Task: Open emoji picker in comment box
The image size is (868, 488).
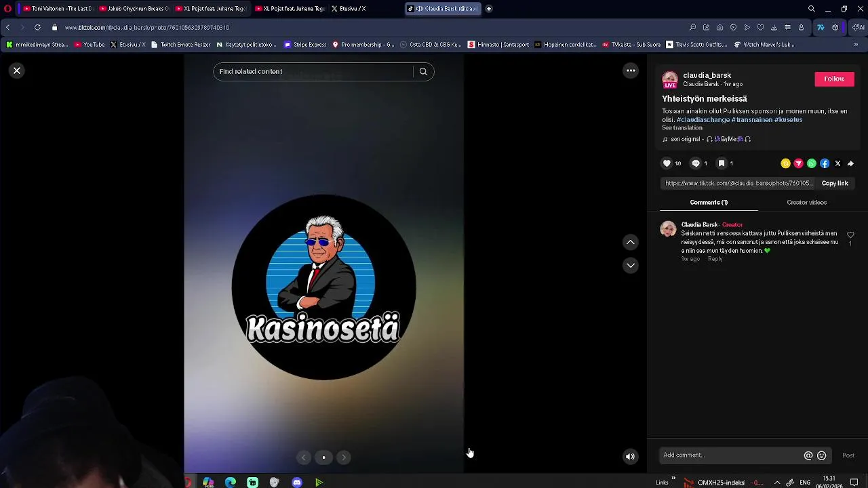Action: point(822,455)
